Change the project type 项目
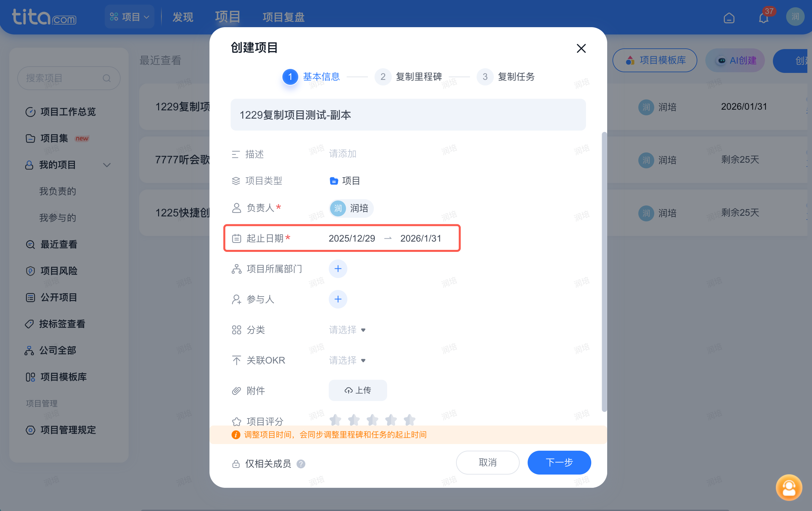The height and width of the screenshot is (511, 812). [x=345, y=181]
